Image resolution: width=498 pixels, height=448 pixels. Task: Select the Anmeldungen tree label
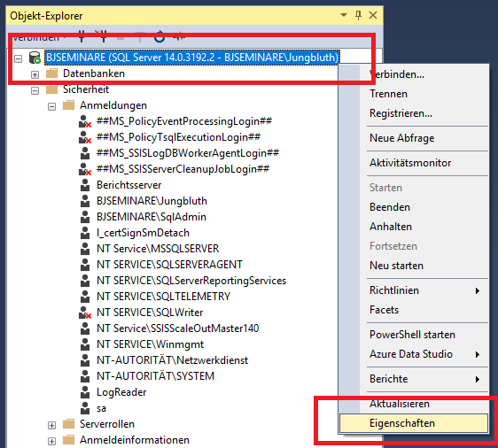pos(113,105)
